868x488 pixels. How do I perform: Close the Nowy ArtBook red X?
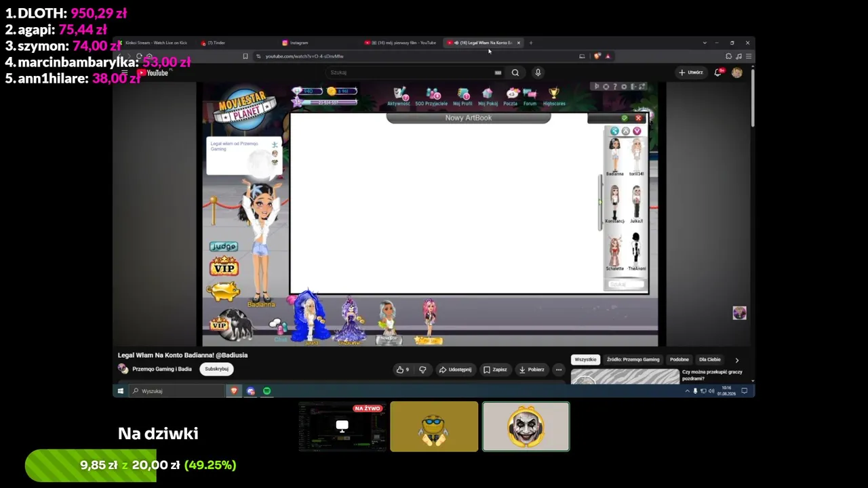pyautogui.click(x=638, y=118)
